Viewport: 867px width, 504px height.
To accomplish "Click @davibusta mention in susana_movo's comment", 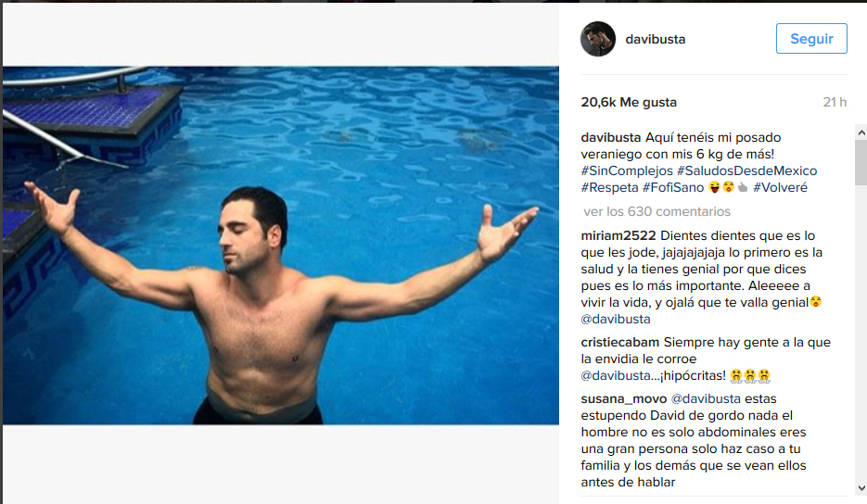I will (706, 399).
